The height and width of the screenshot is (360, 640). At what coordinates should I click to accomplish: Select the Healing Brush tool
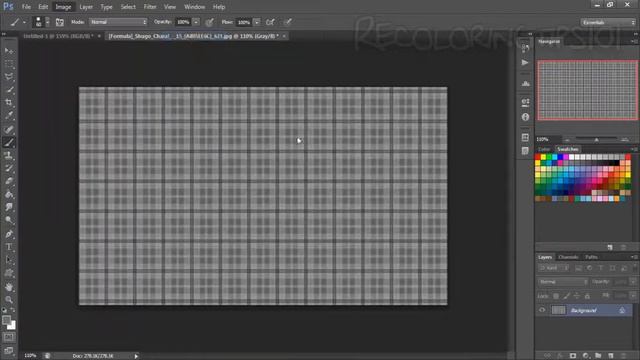pos(9,129)
